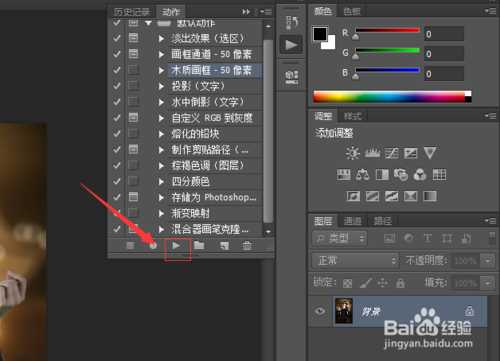Add a Color Balance adjustment (scales icon)
The width and height of the screenshot is (500, 361).
tap(363, 174)
